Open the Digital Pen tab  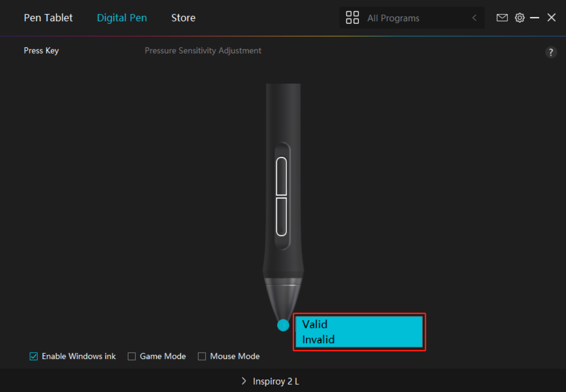click(x=122, y=18)
